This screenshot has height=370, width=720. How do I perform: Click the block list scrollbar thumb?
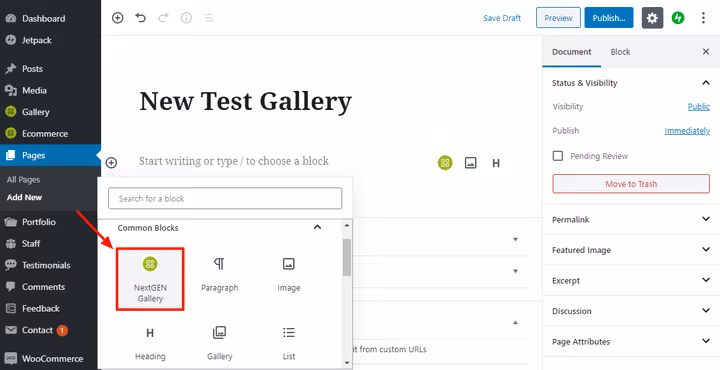tap(347, 257)
